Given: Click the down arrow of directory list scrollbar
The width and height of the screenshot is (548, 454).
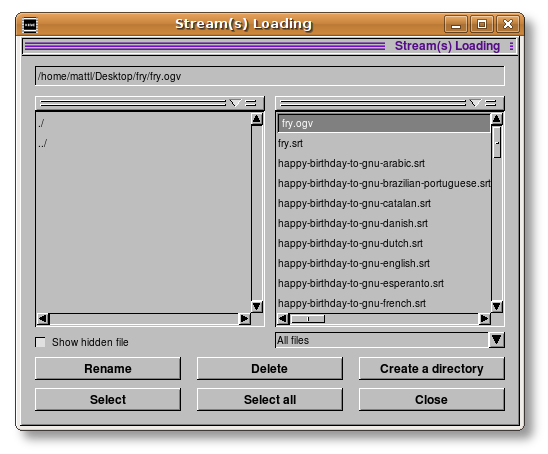Looking at the screenshot, I should tap(257, 306).
